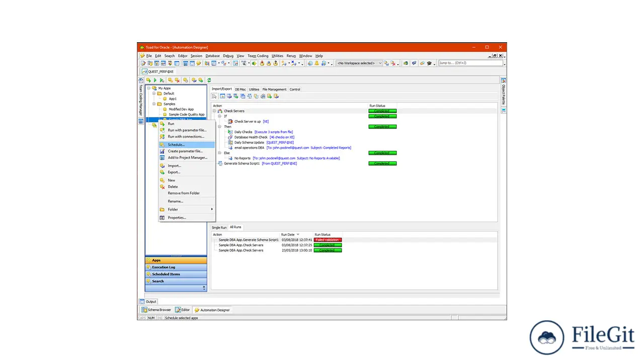Click the Execution Log navigation button
Screen dimensions: 644x362
point(176,267)
